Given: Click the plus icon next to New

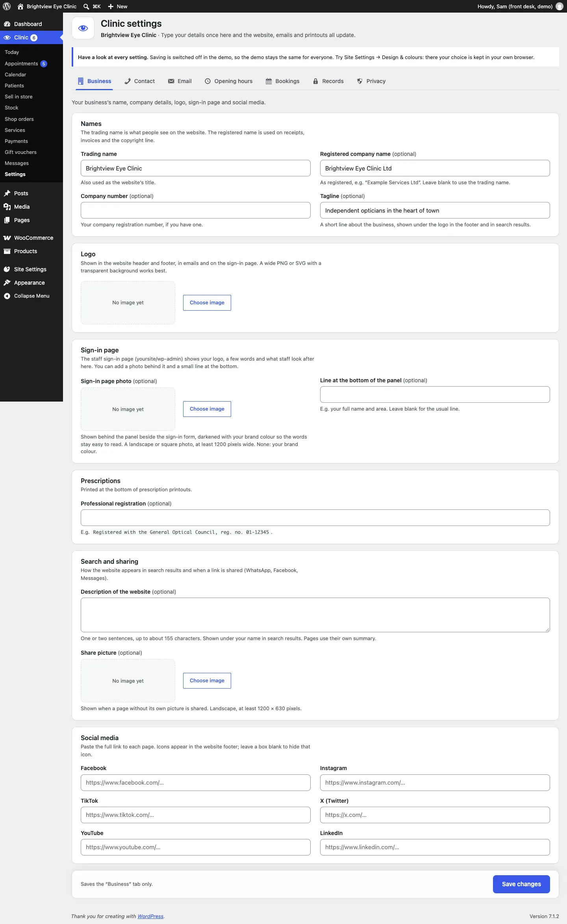Looking at the screenshot, I should (x=111, y=6).
